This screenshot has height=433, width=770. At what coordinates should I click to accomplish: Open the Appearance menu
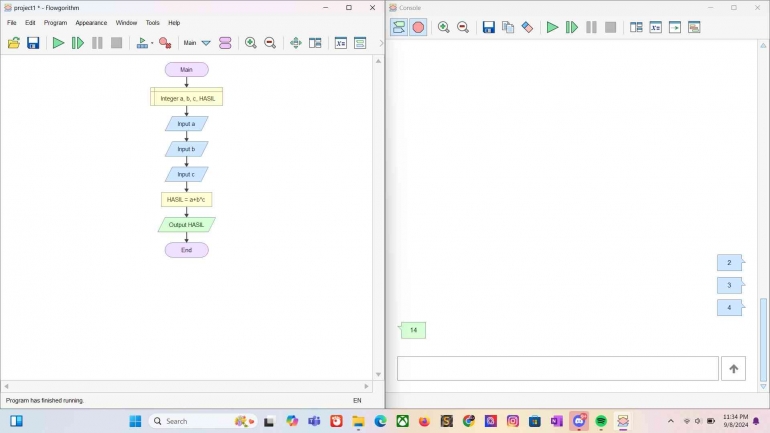[x=91, y=23]
